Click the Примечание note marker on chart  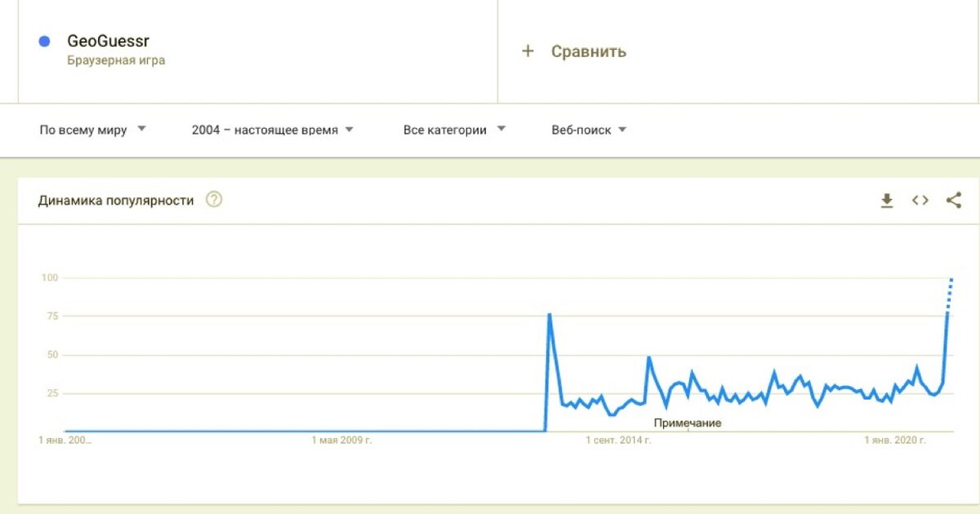[688, 423]
